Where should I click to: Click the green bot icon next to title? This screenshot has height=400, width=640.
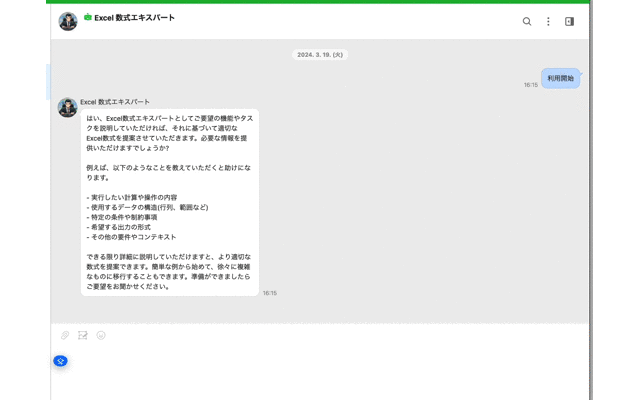[88, 17]
